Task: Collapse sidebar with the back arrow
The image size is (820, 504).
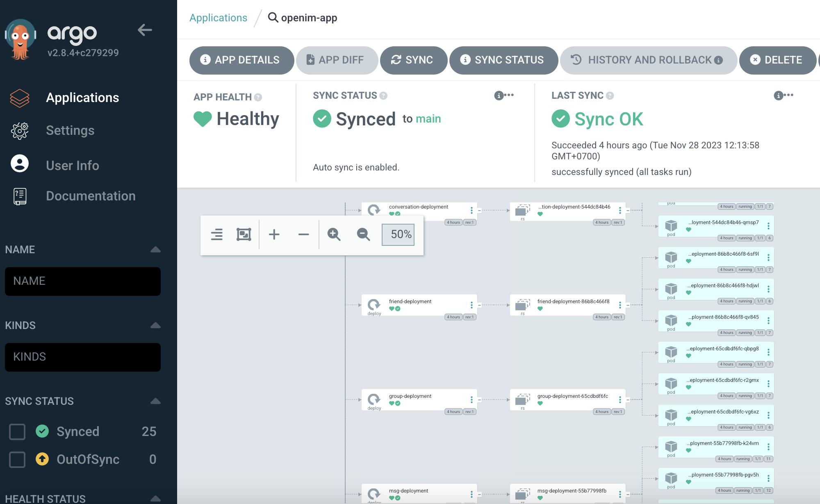Action: click(x=145, y=30)
